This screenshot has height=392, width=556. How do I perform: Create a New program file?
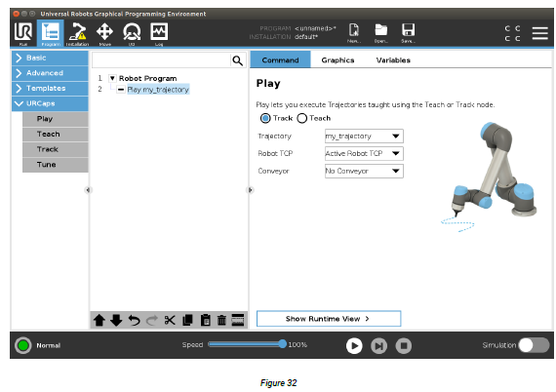point(354,33)
